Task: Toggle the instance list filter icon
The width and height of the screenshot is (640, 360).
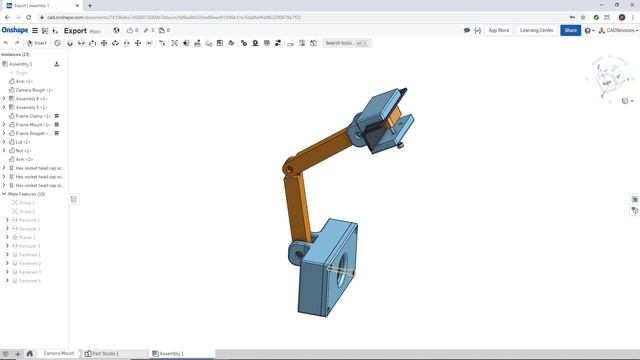Action: [74, 199]
